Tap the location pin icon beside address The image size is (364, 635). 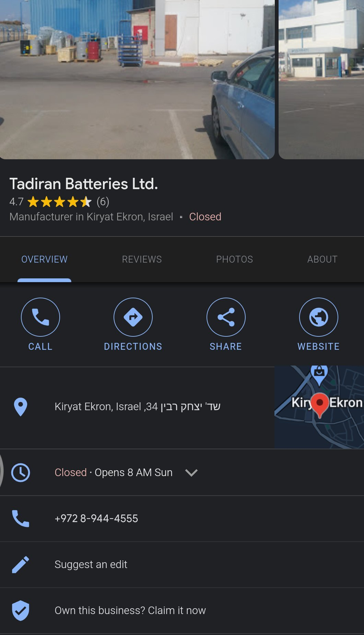tap(21, 407)
